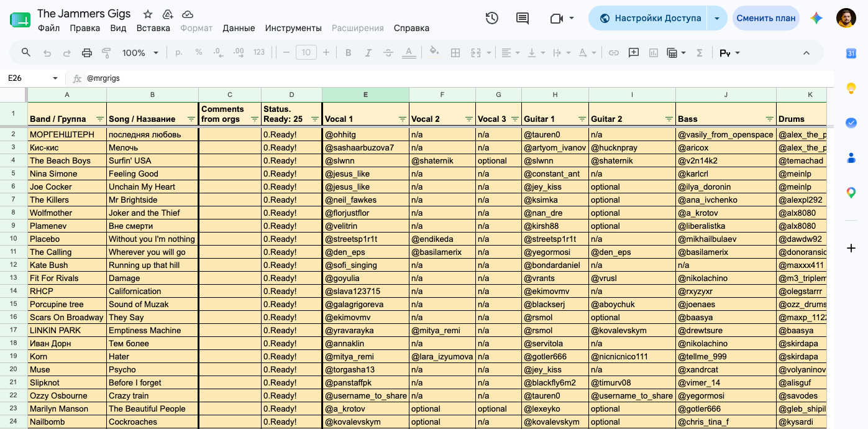Open the Данные menu
The height and width of the screenshot is (429, 868).
239,28
